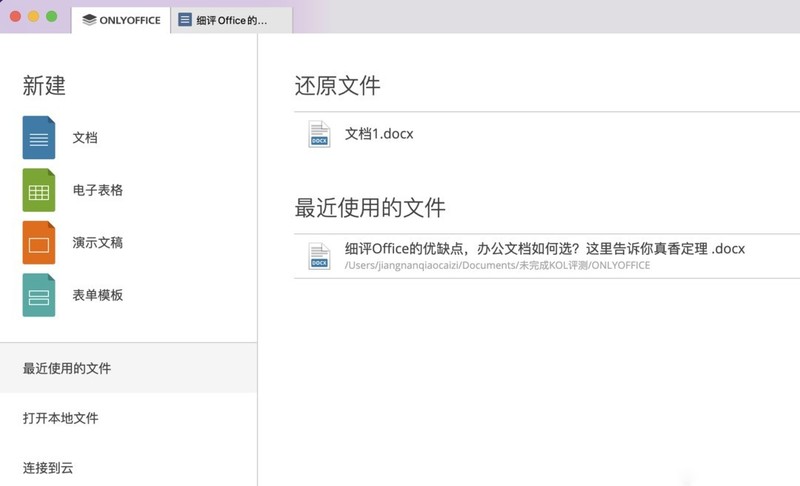Click the 文档 label to create document
Screen dimensions: 800x486
[85, 138]
